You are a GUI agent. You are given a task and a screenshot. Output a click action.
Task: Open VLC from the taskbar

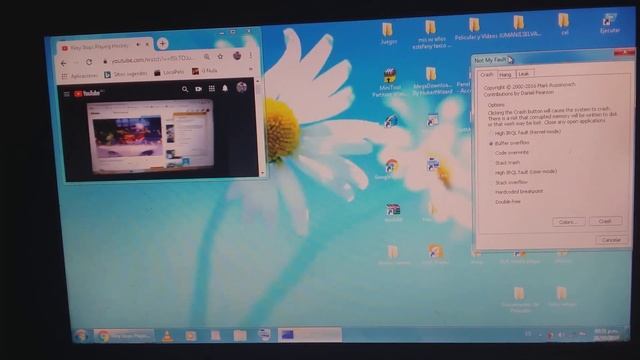[x=167, y=336]
